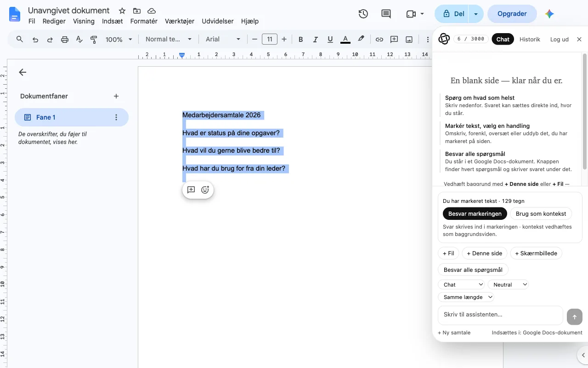Open version history clock icon
Viewport: 588px width, 368px height.
click(363, 14)
